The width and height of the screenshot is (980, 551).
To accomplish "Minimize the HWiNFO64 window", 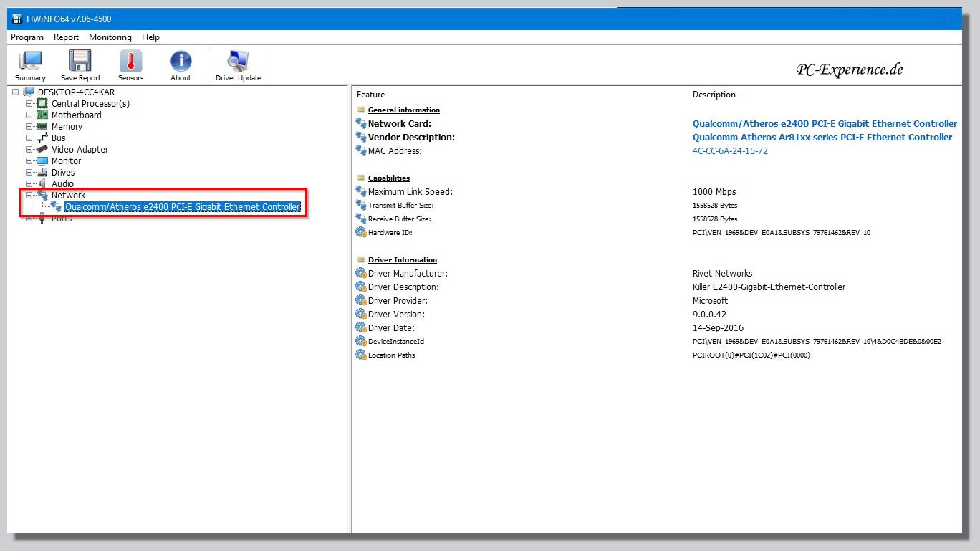I will (946, 19).
